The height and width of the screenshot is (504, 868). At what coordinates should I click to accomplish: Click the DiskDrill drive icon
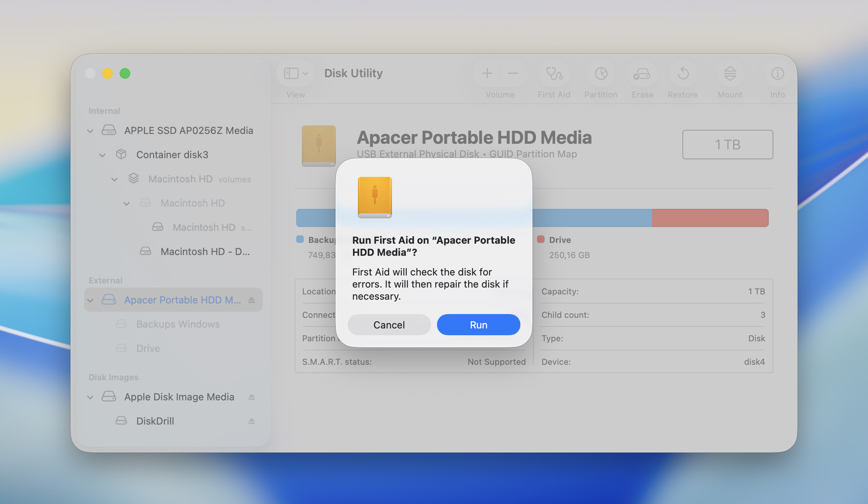(x=121, y=421)
